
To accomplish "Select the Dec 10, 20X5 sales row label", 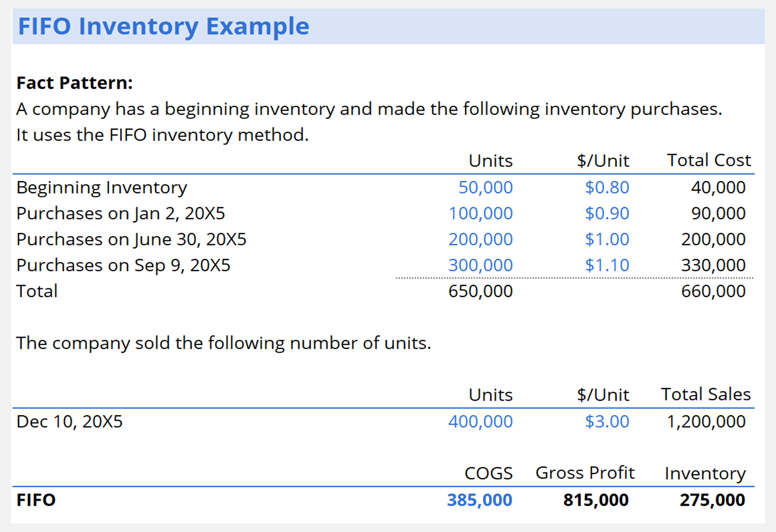I will [x=70, y=421].
